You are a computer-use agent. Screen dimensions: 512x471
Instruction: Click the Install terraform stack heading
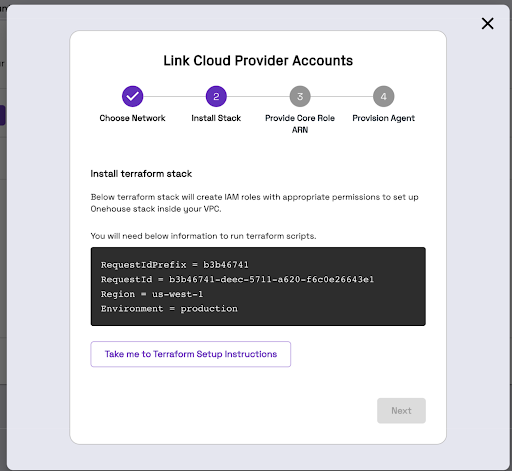click(x=141, y=174)
